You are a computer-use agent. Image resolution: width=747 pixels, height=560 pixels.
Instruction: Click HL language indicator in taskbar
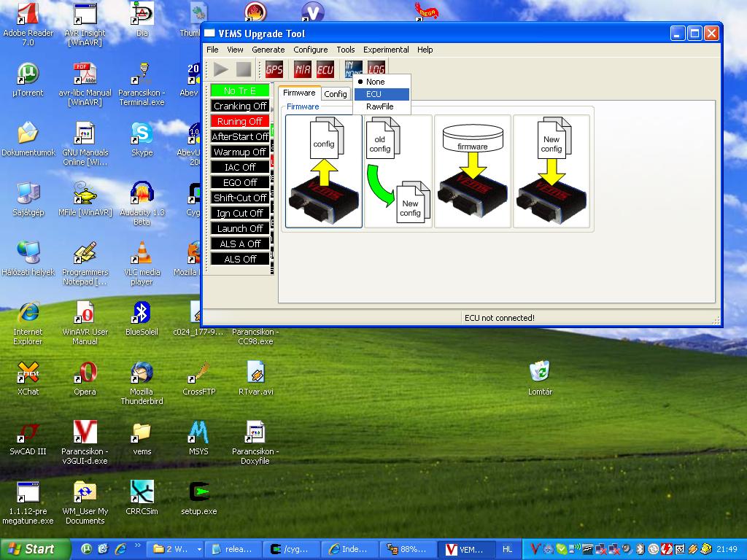pyautogui.click(x=507, y=550)
